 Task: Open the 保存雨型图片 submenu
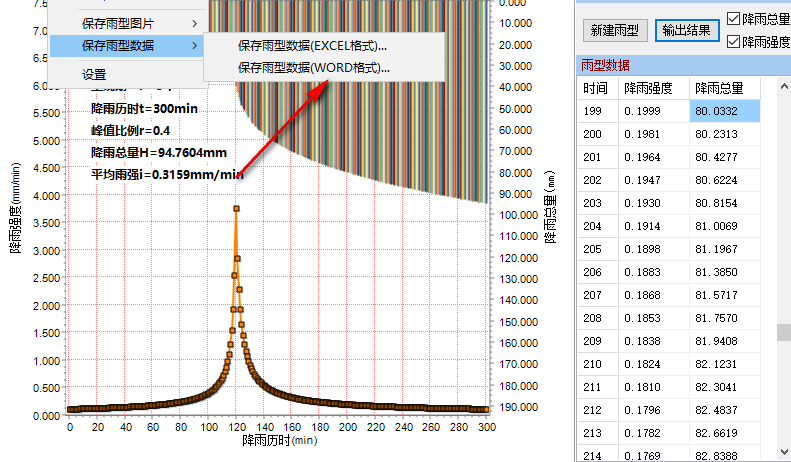tap(125, 23)
